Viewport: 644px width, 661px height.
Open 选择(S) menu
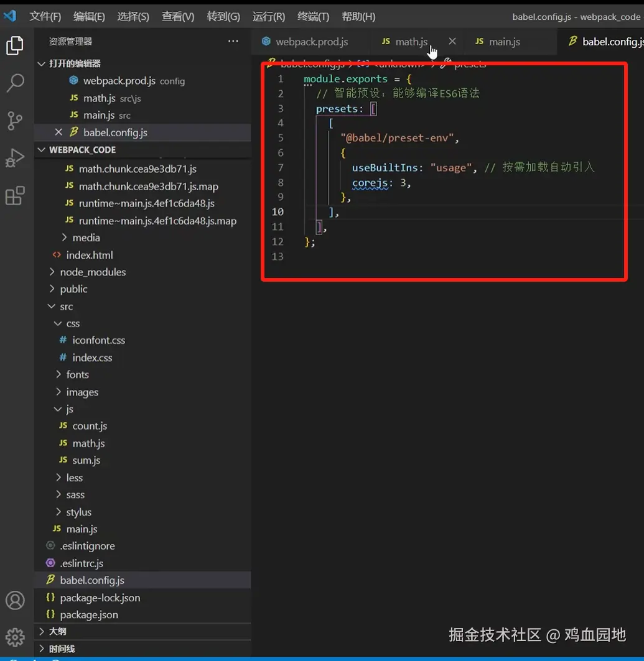click(133, 16)
